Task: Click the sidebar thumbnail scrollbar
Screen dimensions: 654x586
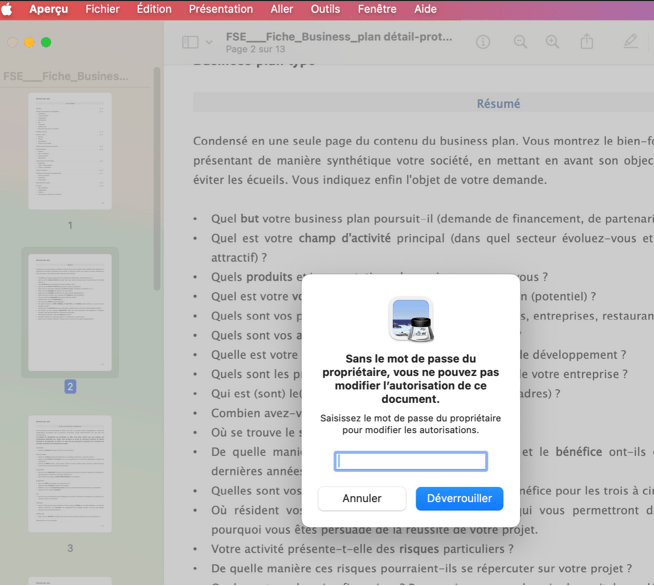Action: [x=157, y=179]
